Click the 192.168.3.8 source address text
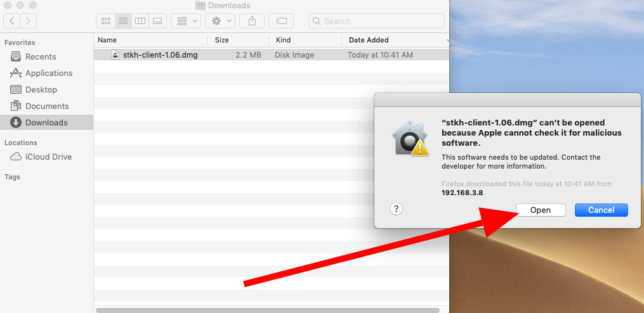Viewport: 644px width, 313px height. [462, 193]
